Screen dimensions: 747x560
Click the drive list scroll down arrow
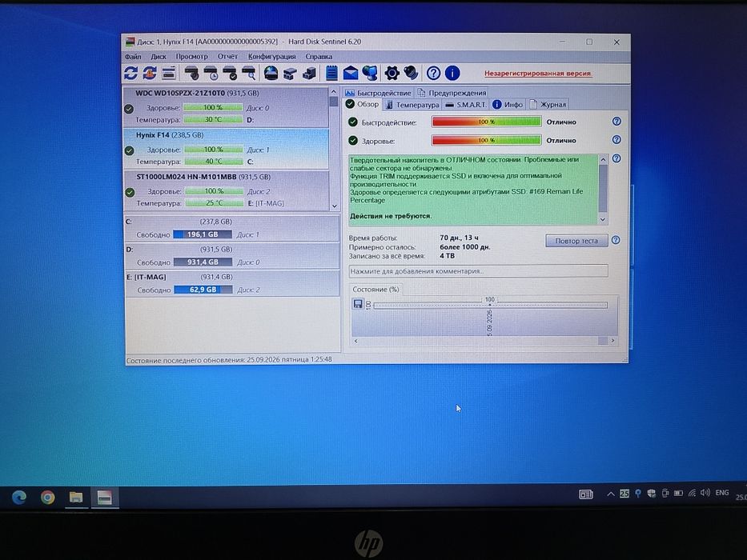[x=334, y=206]
